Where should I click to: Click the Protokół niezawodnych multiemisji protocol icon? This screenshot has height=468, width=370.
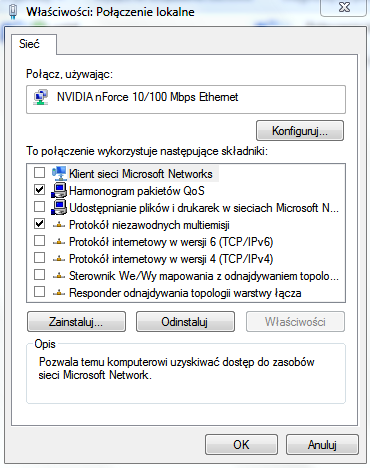(59, 225)
